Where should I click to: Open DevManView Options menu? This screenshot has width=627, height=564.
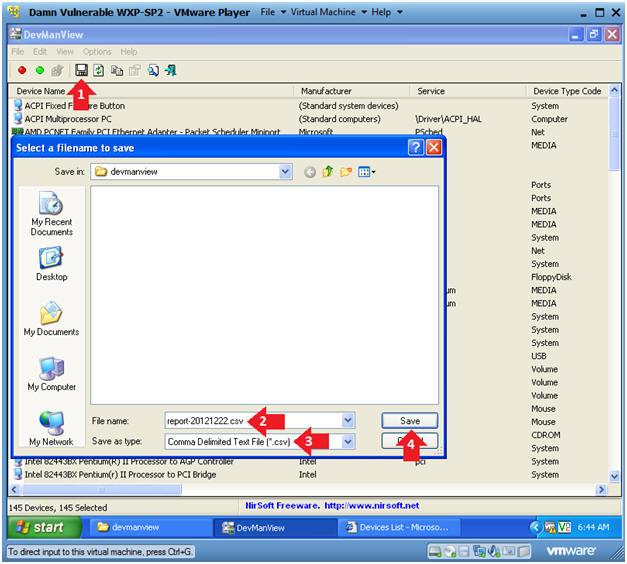[x=97, y=52]
